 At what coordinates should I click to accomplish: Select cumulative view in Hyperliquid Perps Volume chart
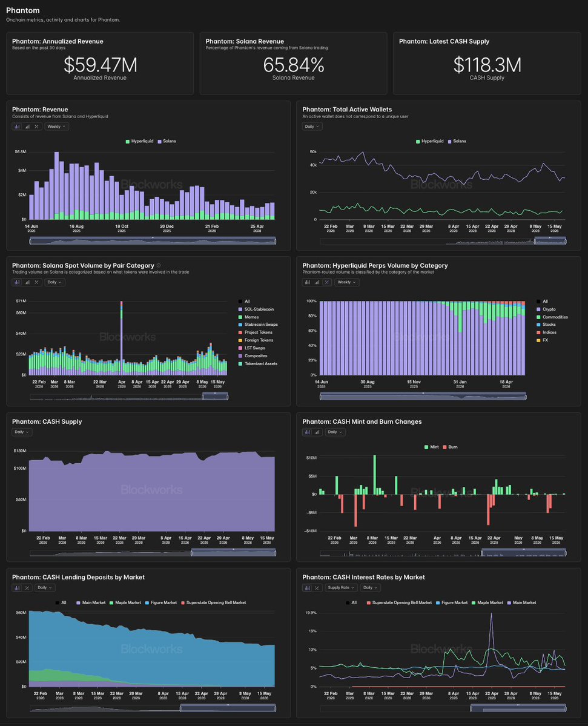(317, 282)
